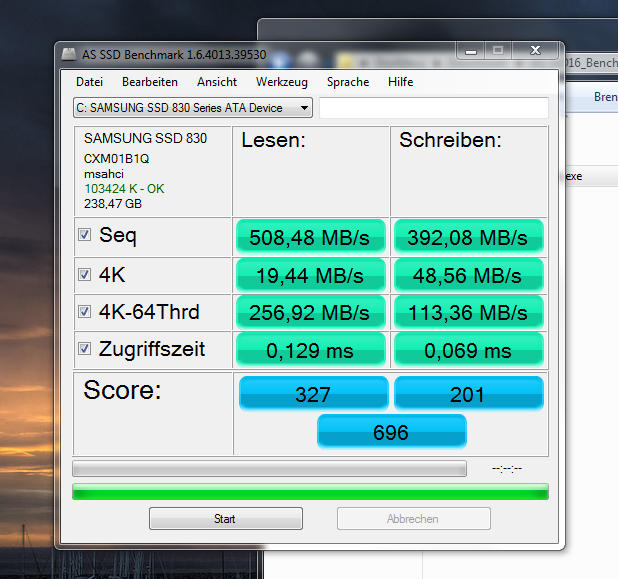Click the green overall progress bar
Image resolution: width=618 pixels, height=579 pixels.
coord(310,491)
